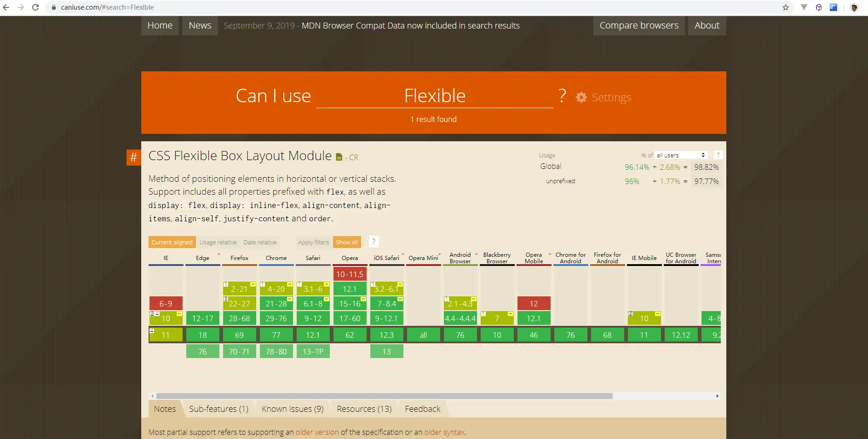
Task: Open the News page
Action: [x=200, y=25]
